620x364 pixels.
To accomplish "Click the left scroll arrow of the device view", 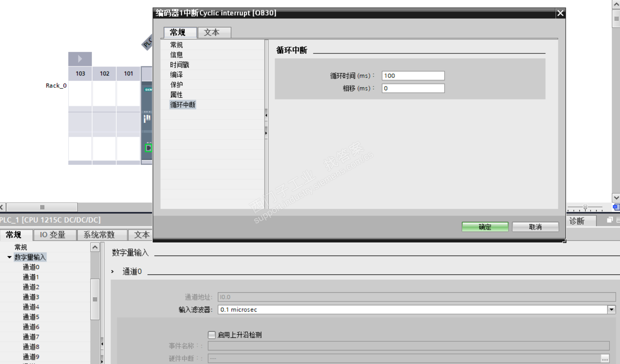I will pos(2,207).
